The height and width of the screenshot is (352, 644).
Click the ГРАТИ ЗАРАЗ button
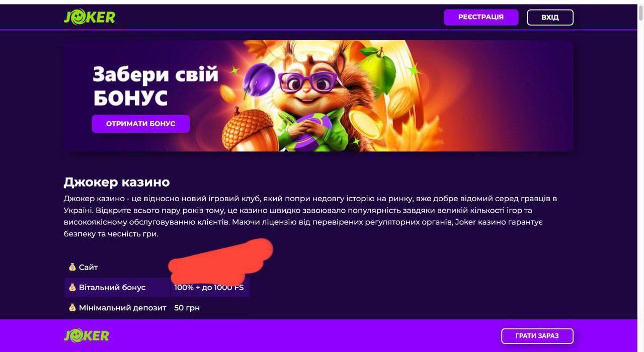click(x=537, y=335)
